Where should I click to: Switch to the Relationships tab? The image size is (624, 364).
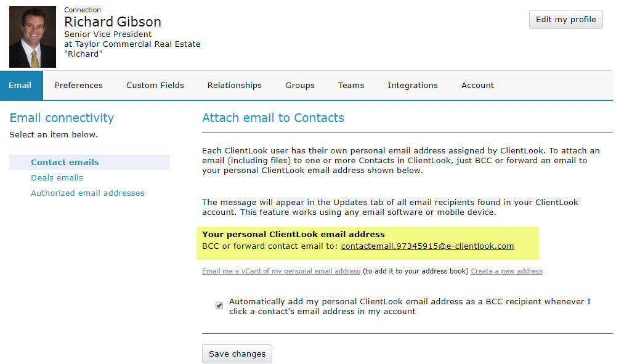coord(234,85)
